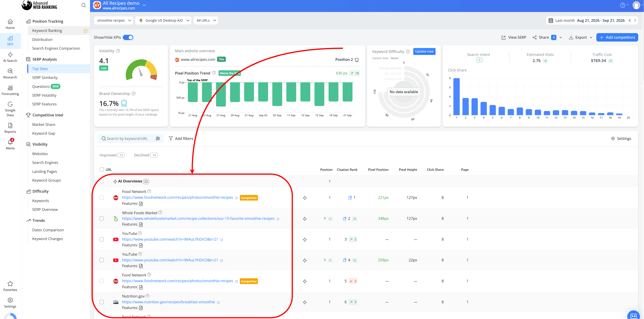This screenshot has height=319, width=644.
Task: Open the Whole Foods Market recipe collections link
Action: tap(198, 218)
